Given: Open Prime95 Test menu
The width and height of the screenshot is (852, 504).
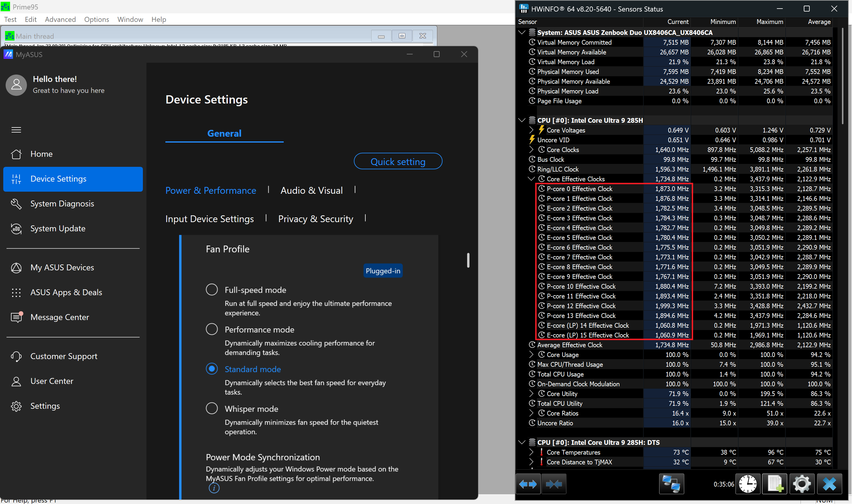Looking at the screenshot, I should [x=10, y=19].
